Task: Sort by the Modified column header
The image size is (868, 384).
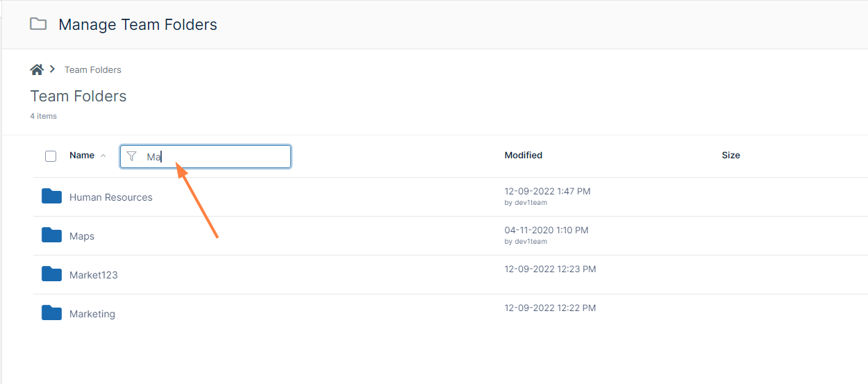Action: (x=523, y=156)
